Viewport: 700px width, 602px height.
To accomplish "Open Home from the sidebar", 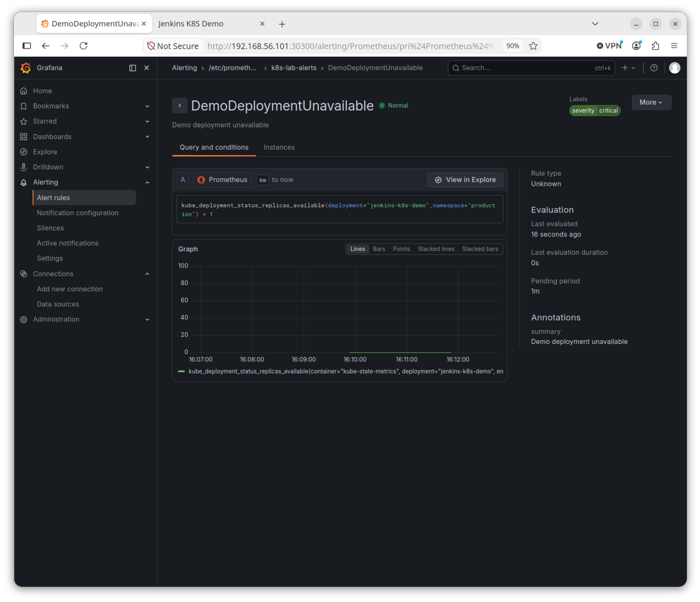I will [42, 91].
